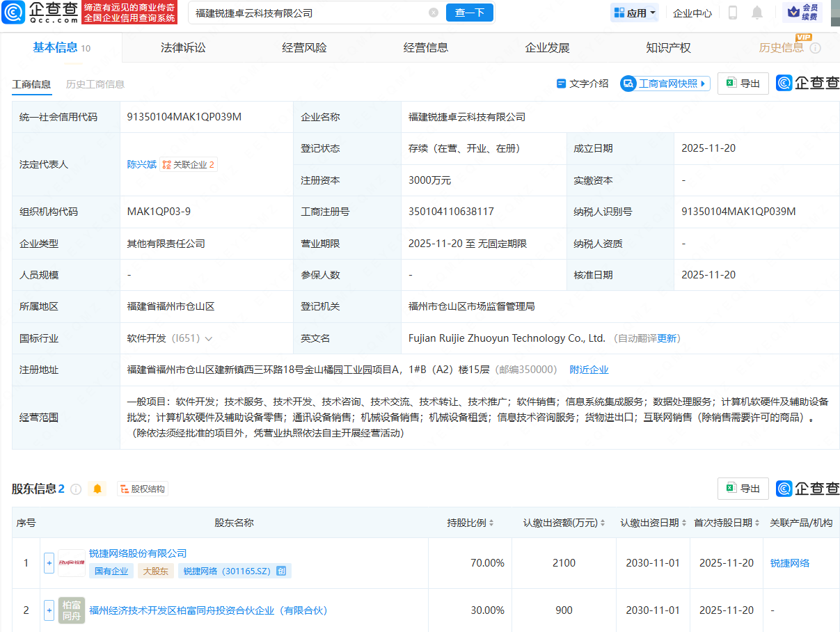Viewport: 840px width, 632px height.
Task: Expand shareholder row for 柏富同舟投资合伙企业
Action: (49, 610)
